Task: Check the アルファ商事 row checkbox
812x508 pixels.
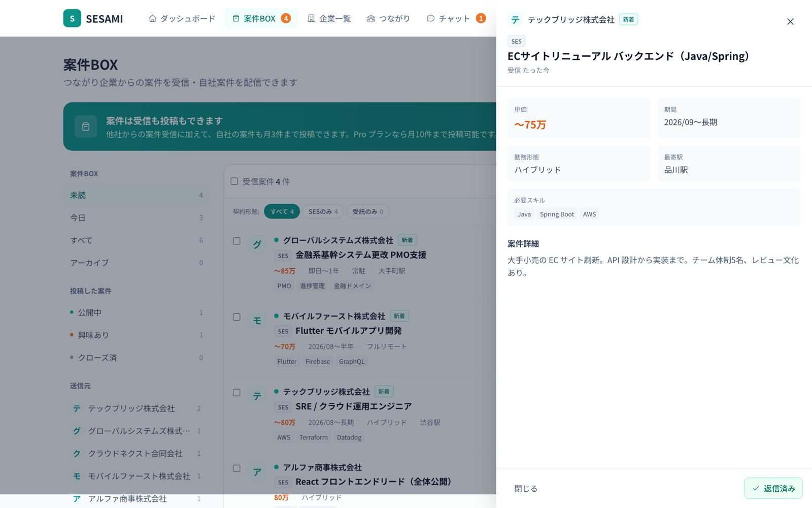Action: pos(236,468)
